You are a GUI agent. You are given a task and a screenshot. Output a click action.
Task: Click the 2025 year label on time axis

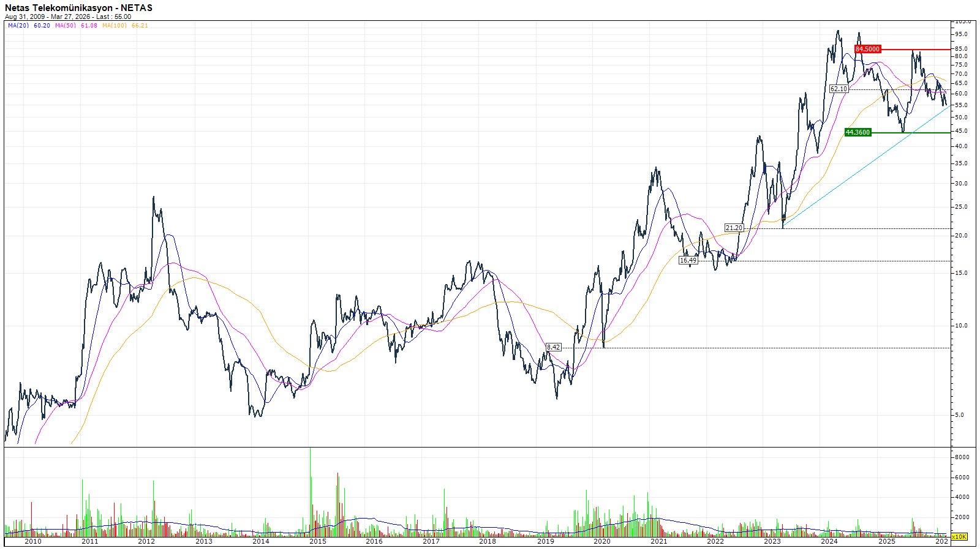tap(886, 541)
